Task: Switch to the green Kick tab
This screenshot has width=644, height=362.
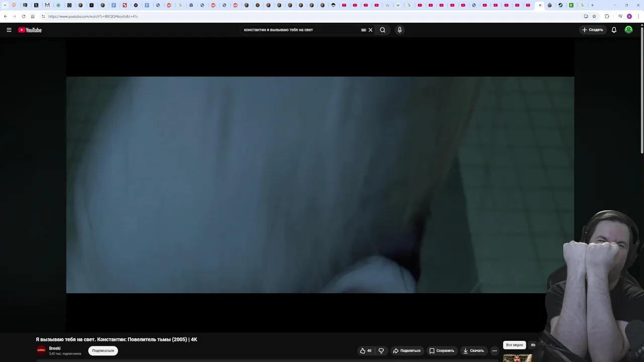Action: (572, 6)
